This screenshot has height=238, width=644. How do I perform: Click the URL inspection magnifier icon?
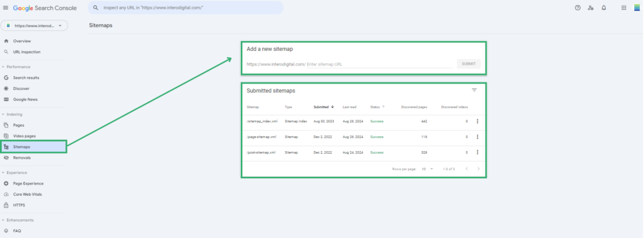[6, 52]
